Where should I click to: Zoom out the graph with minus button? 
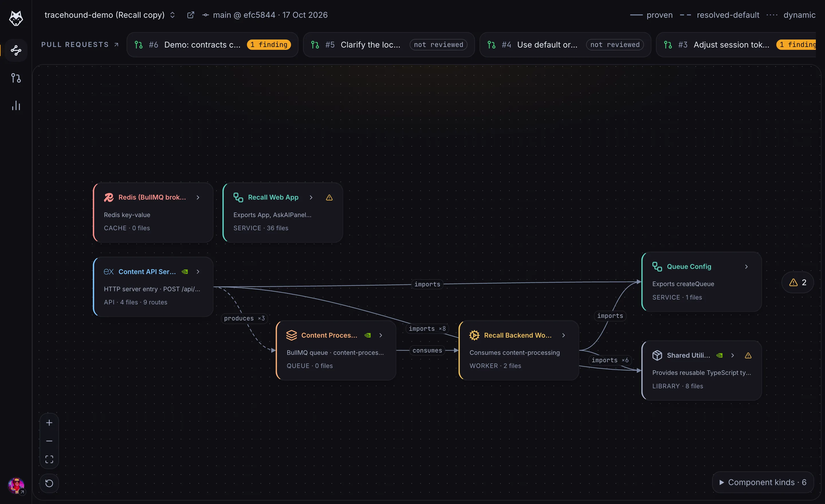(49, 441)
